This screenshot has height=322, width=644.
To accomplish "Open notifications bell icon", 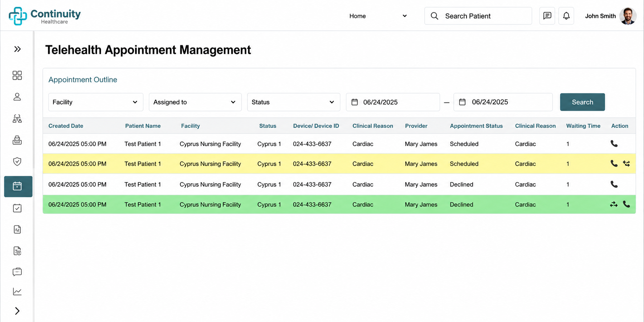I will 566,16.
